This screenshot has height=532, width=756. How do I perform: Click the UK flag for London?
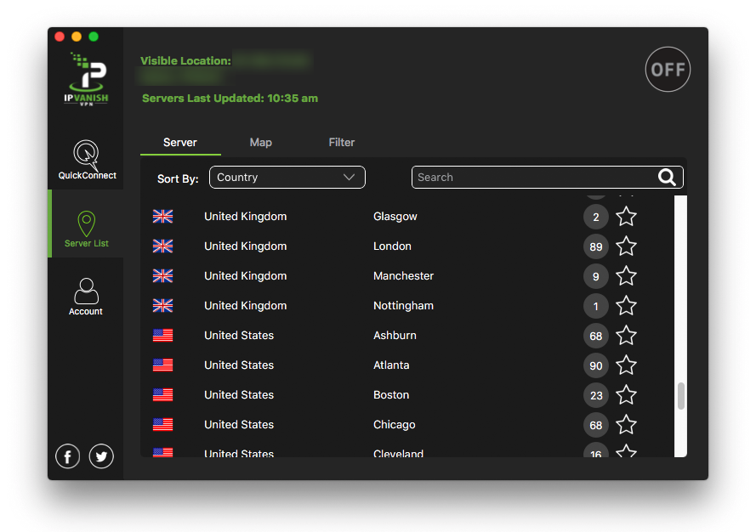pyautogui.click(x=163, y=246)
